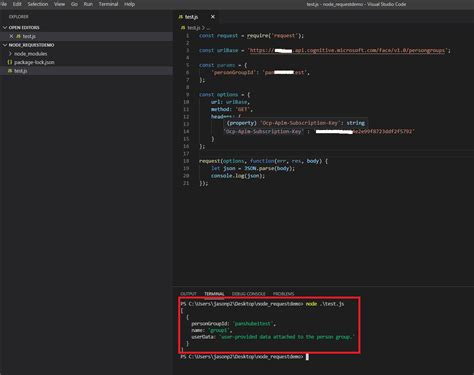The width and height of the screenshot is (474, 375).
Task: Open the Selection menu
Action: point(38,4)
